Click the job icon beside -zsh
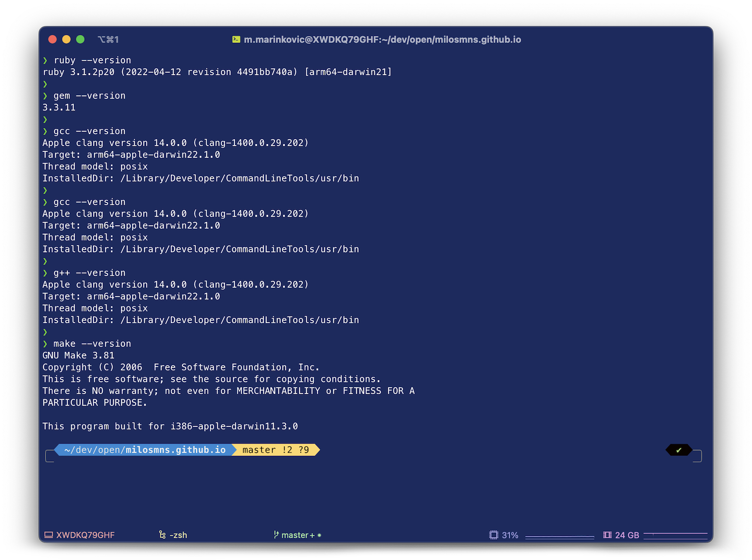Viewport: 752px width, 560px height. click(162, 535)
